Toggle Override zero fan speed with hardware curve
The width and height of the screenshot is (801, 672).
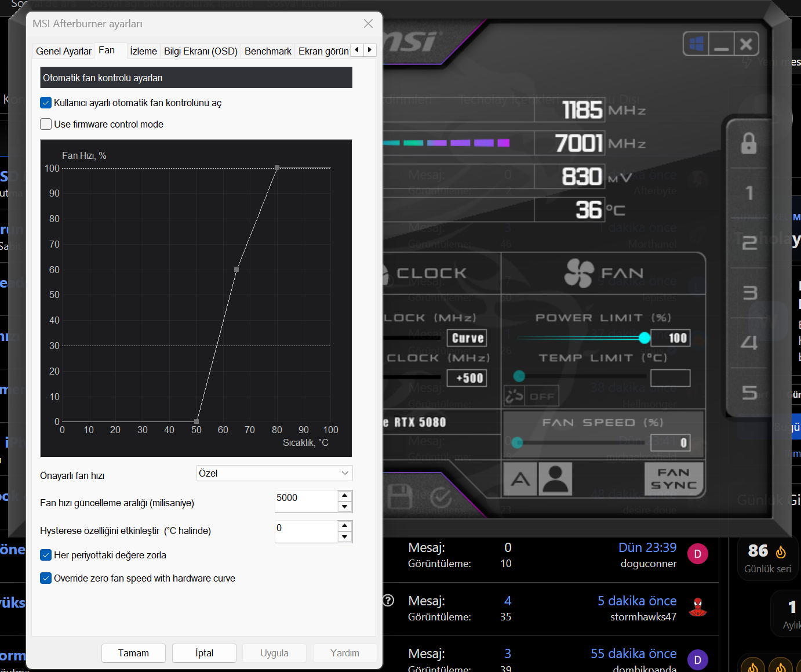click(x=46, y=578)
